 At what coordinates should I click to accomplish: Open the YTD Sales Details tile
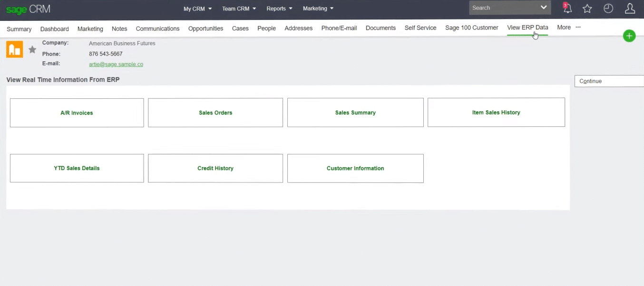[x=77, y=168]
